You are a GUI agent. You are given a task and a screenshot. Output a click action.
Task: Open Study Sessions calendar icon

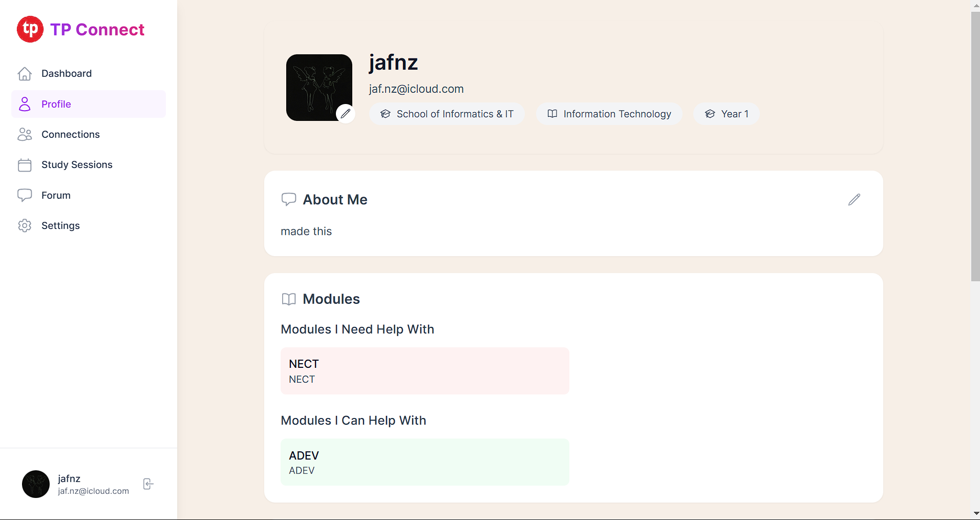tap(24, 164)
